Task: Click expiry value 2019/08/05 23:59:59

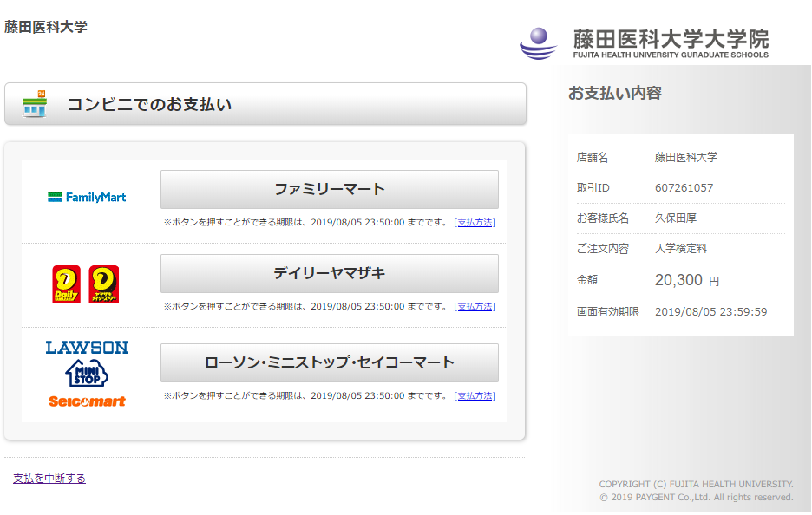Action: (x=711, y=311)
